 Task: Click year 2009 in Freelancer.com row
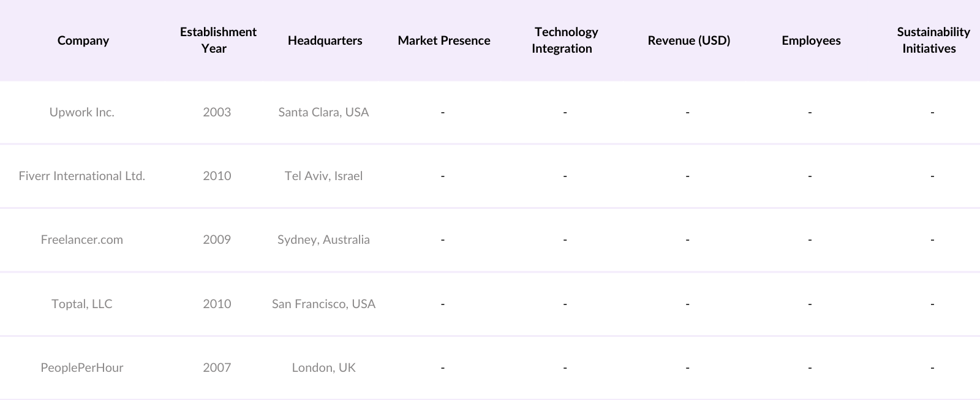click(x=217, y=240)
